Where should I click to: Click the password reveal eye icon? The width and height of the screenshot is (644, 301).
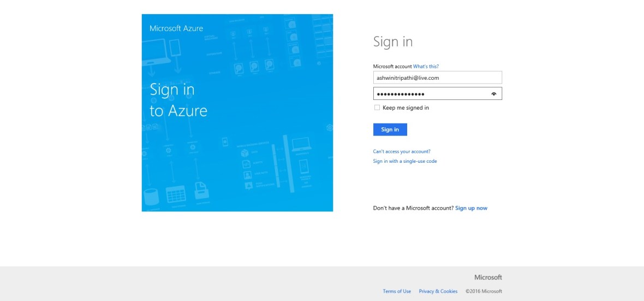coord(494,94)
